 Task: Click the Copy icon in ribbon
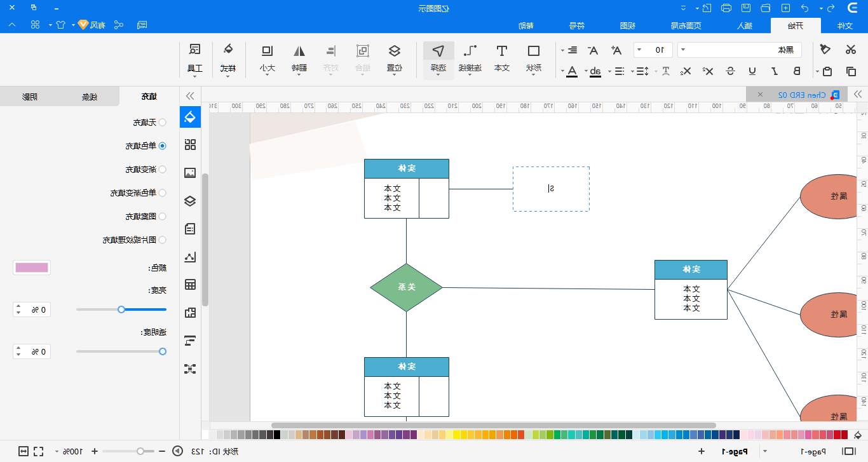850,71
